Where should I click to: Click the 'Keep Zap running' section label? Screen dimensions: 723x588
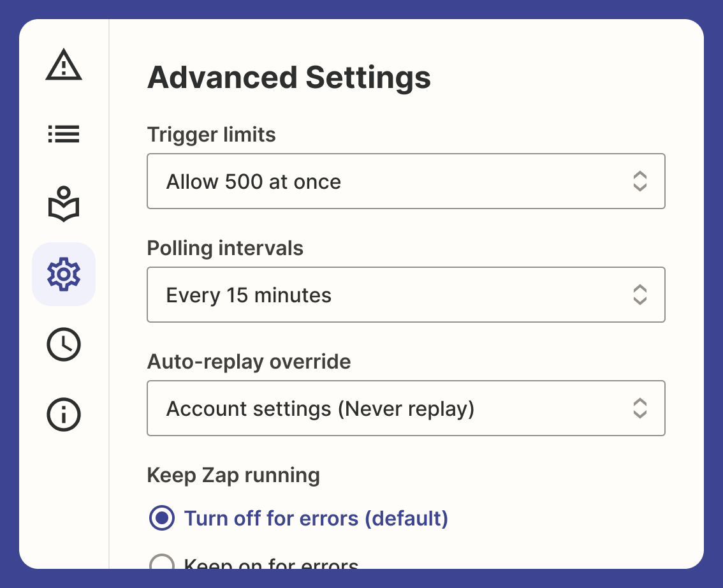tap(233, 475)
